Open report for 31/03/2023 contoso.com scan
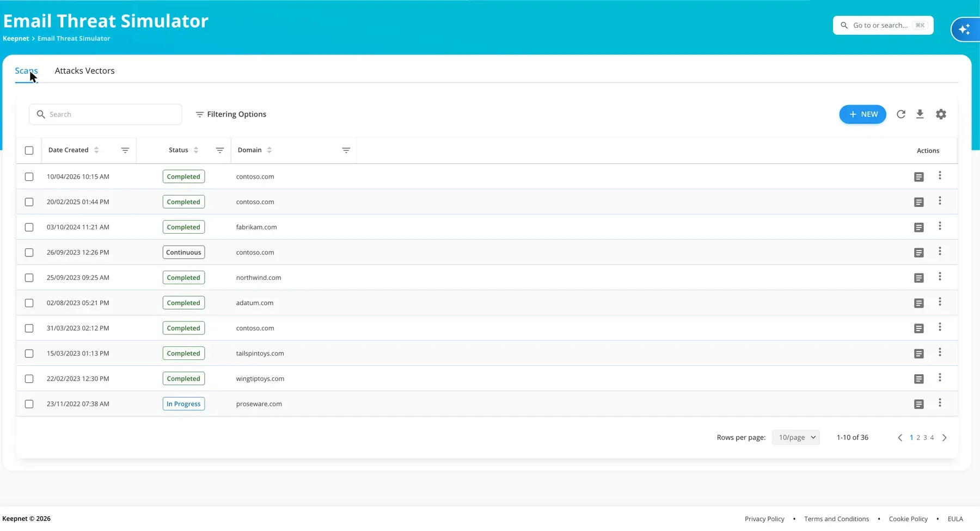 point(919,328)
